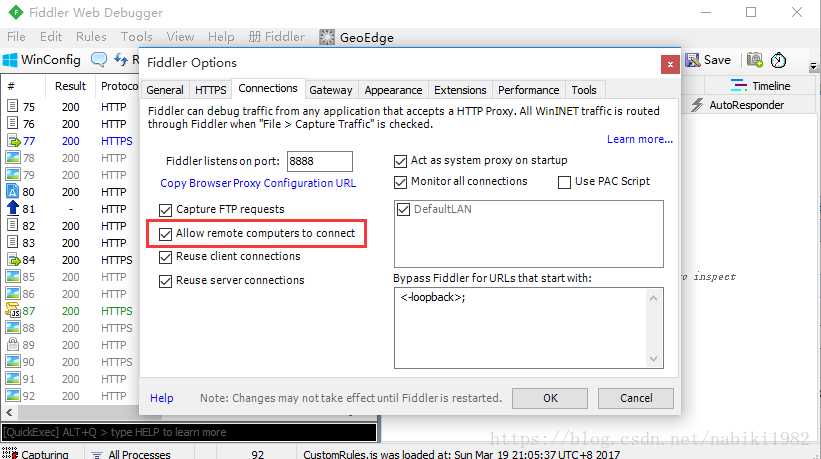Close the Fiddler Options dialog
The width and height of the screenshot is (821, 459).
coord(670,64)
